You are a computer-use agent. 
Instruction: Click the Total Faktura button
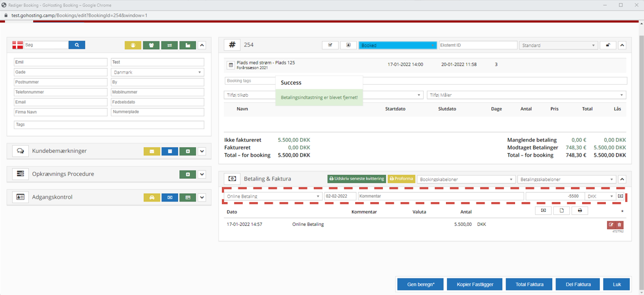(529, 284)
